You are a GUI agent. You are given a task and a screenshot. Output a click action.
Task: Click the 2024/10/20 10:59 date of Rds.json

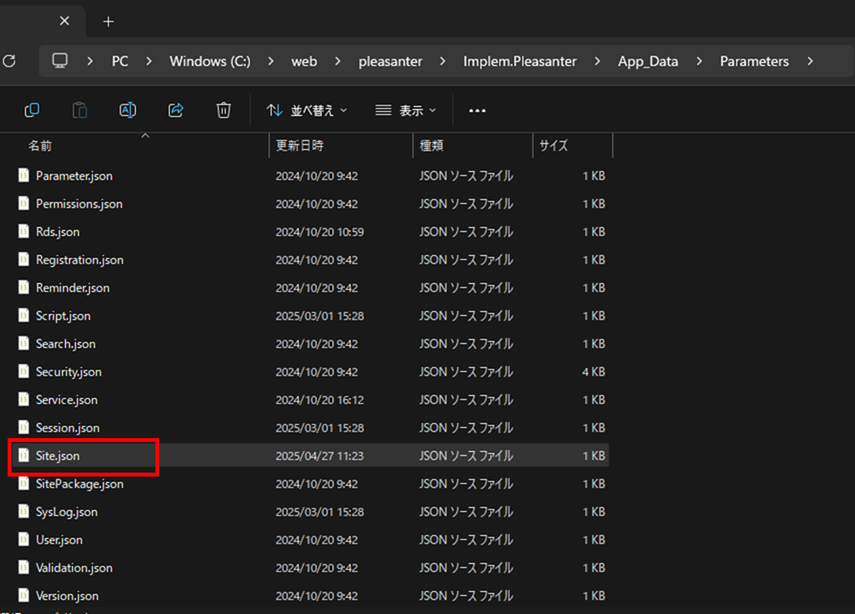[x=320, y=232]
